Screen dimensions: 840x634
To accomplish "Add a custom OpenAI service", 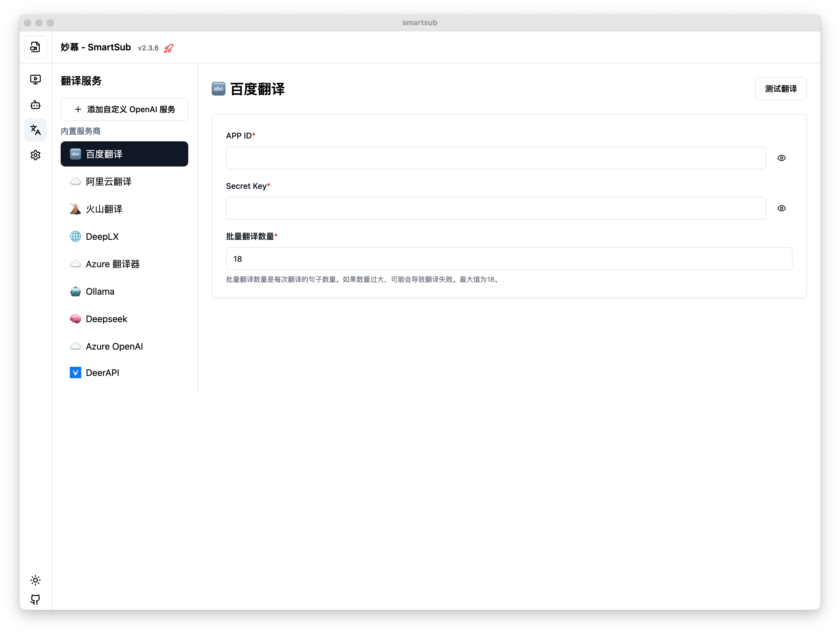I will click(x=124, y=109).
